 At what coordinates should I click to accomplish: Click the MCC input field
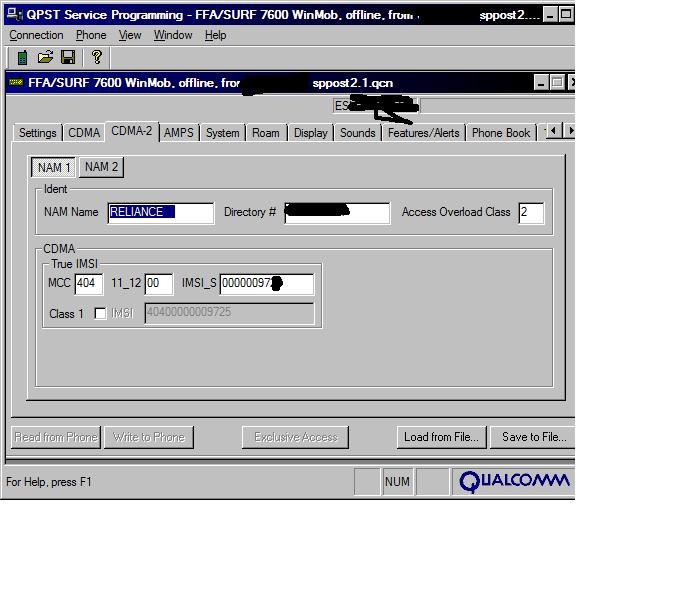[89, 284]
